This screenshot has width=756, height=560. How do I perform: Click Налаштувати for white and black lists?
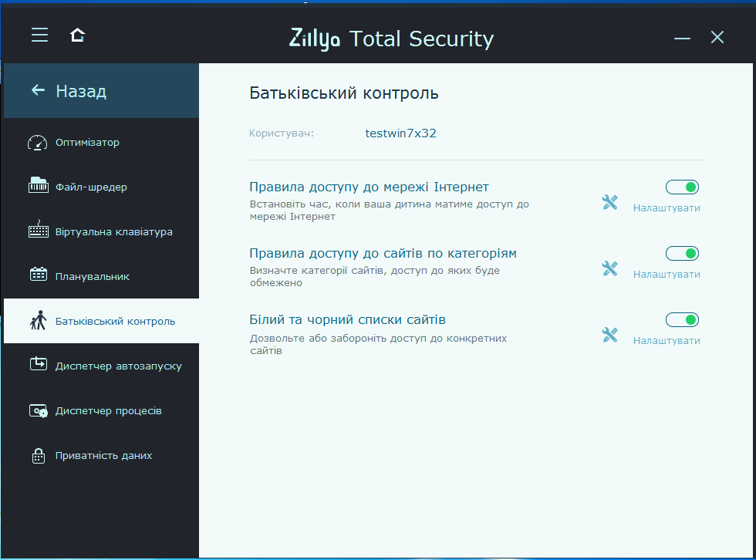pos(667,341)
